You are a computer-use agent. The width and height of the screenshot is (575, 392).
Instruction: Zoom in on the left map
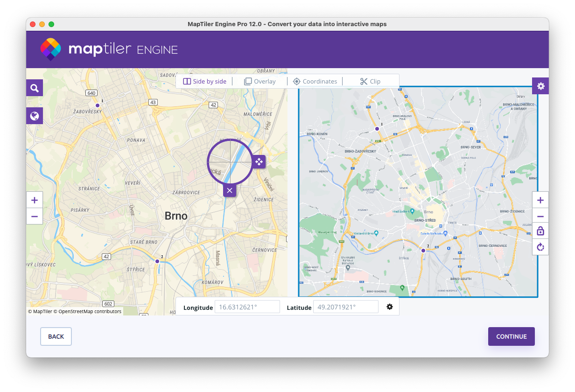(35, 201)
